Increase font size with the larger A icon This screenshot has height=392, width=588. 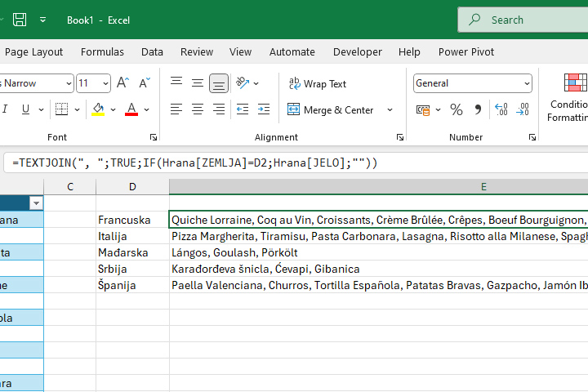[x=123, y=83]
